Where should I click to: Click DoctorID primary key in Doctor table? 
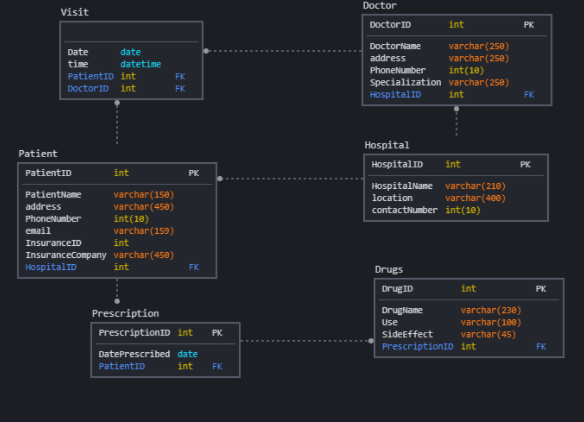pyautogui.click(x=390, y=25)
